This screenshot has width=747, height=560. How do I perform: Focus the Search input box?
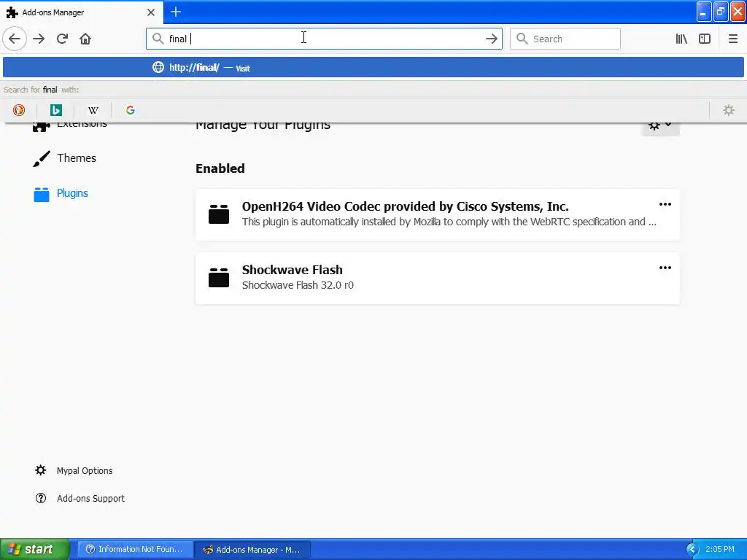pyautogui.click(x=565, y=39)
